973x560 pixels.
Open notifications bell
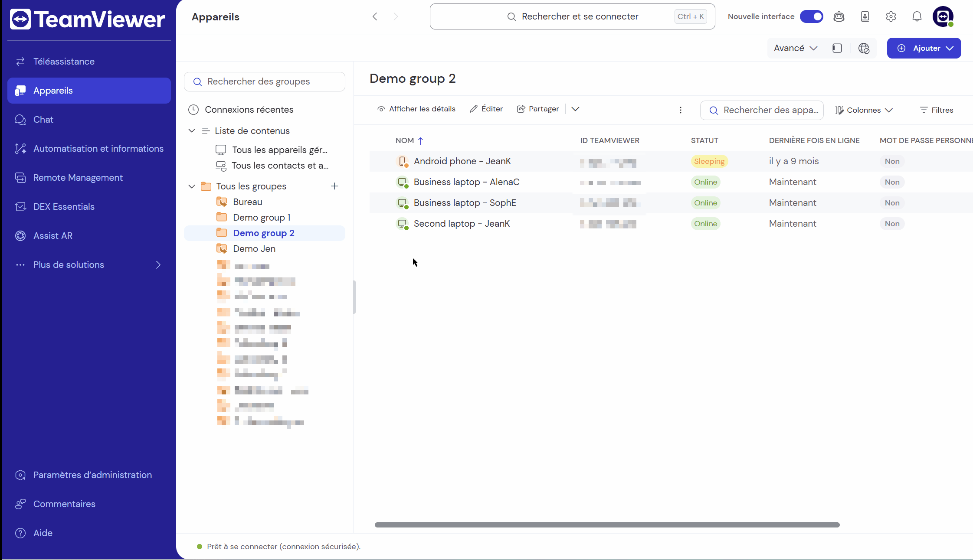tap(917, 16)
